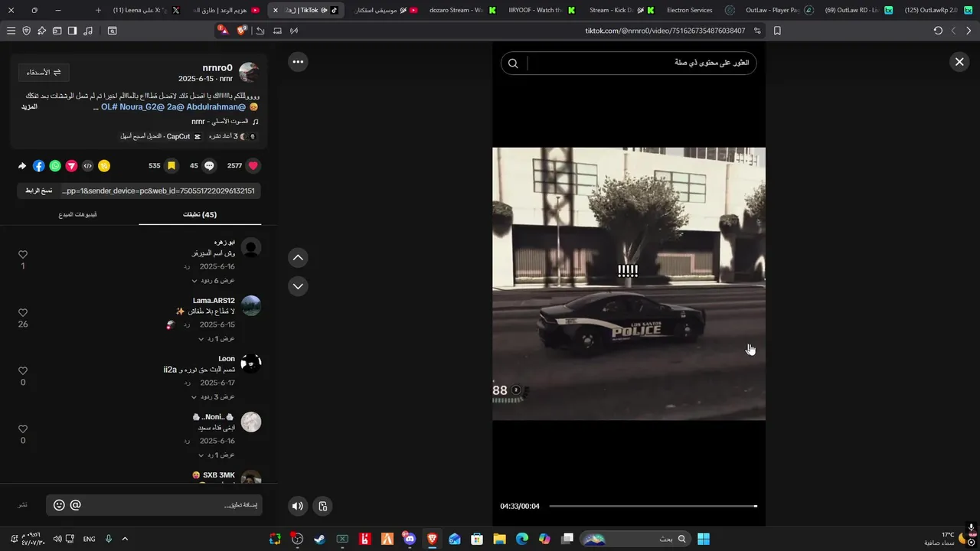This screenshot has height=551, width=980.
Task: Seek on the video progress bar
Action: [653, 506]
